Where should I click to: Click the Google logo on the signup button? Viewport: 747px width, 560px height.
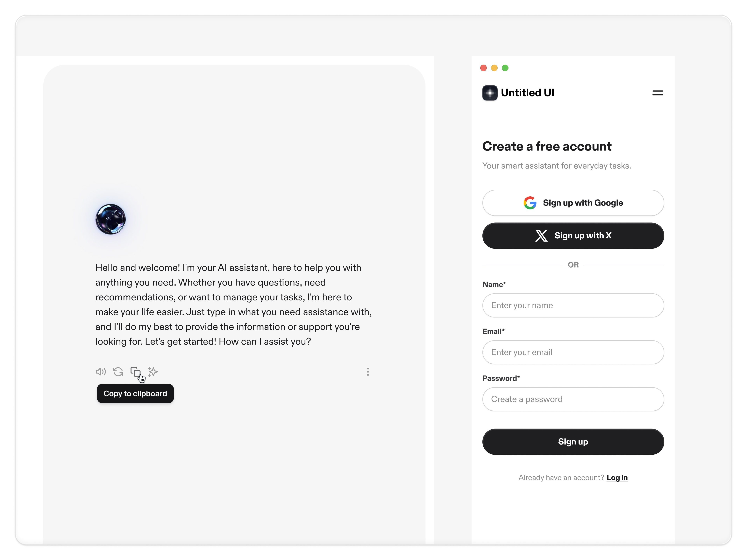530,203
